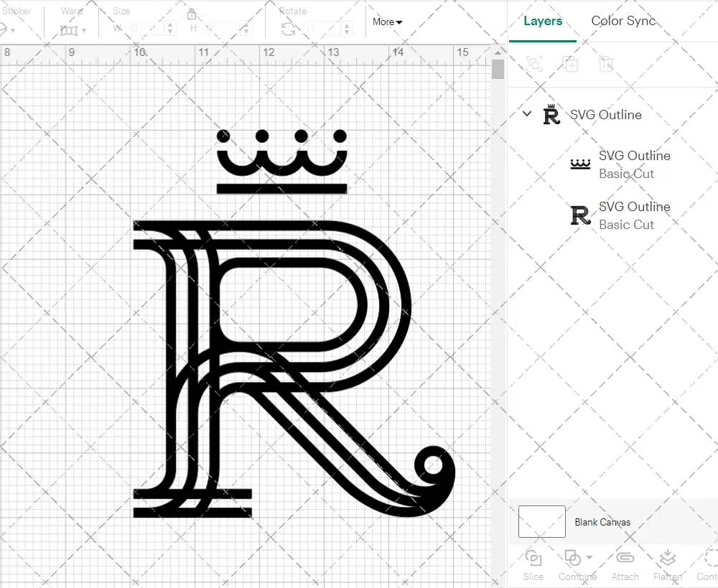Select the R letter Basic Cut layer
The width and height of the screenshot is (718, 588).
635,215
